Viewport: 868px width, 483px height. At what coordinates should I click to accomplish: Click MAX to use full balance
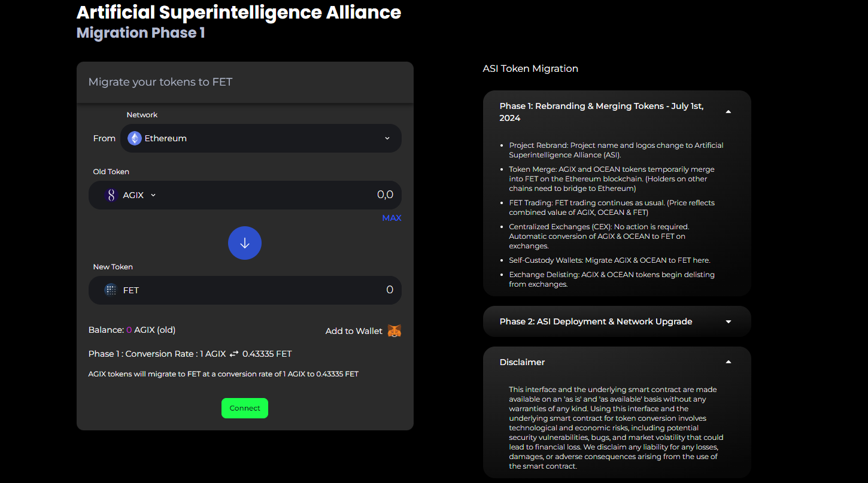(x=391, y=218)
